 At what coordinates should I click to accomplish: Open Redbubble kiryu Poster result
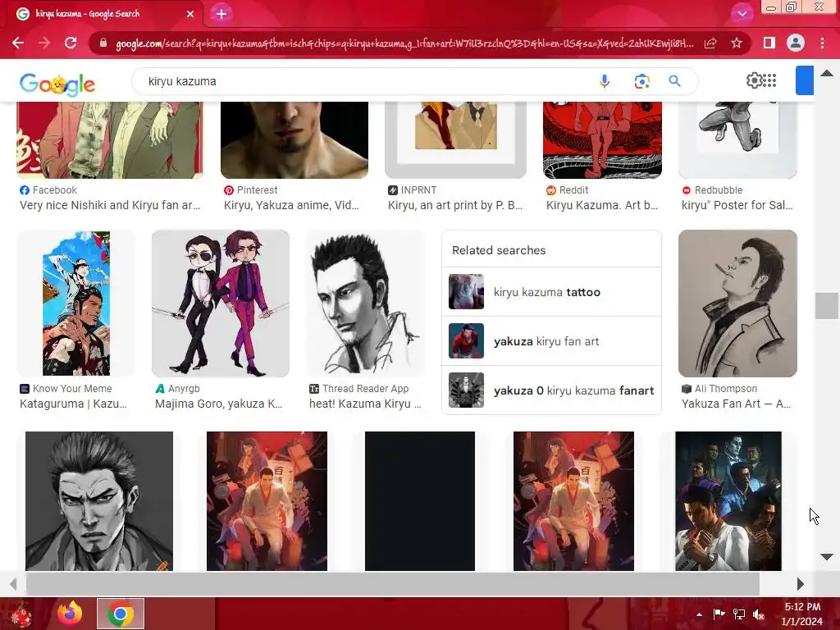click(x=737, y=140)
